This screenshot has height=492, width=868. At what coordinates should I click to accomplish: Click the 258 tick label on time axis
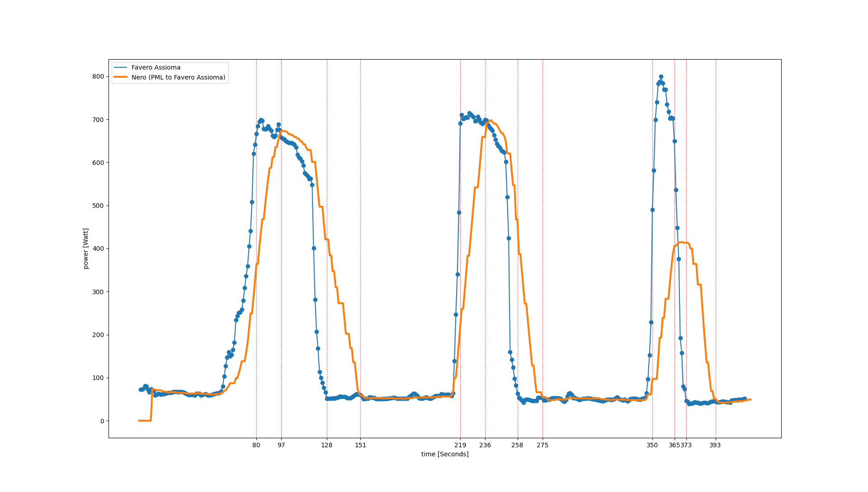pyautogui.click(x=517, y=445)
